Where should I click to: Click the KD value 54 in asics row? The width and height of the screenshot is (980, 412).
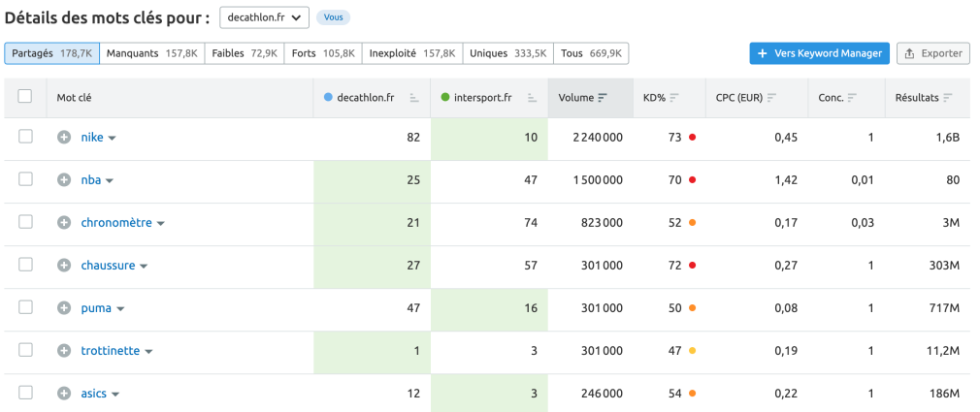click(674, 394)
